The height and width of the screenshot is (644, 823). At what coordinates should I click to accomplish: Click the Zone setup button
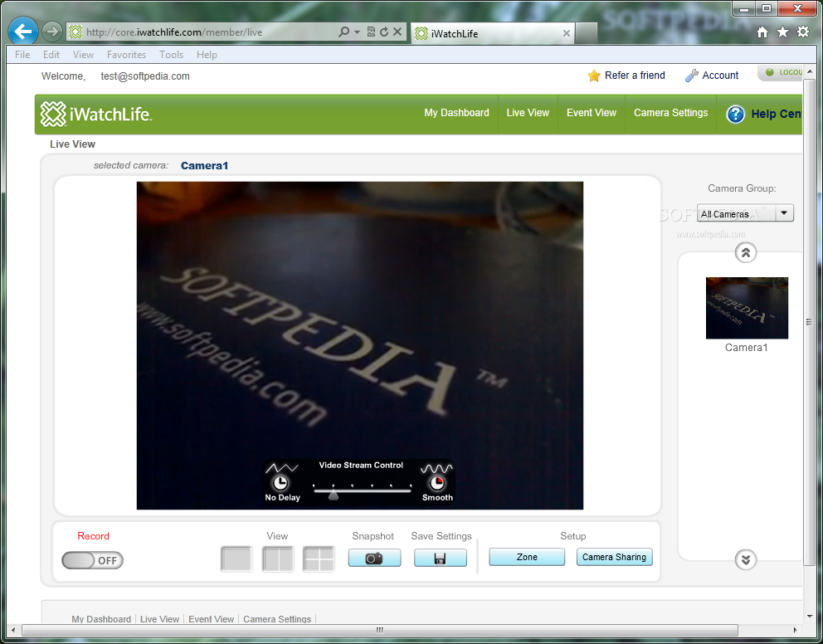click(527, 558)
